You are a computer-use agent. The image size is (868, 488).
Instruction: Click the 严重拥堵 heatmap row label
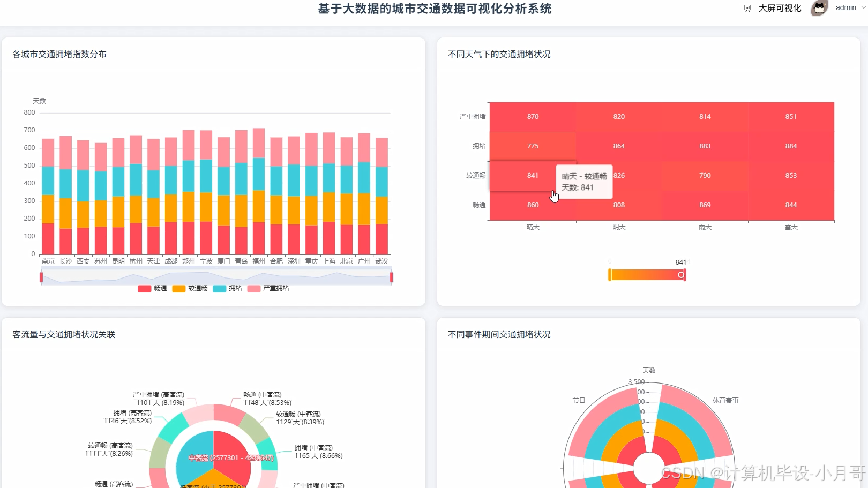coord(473,117)
